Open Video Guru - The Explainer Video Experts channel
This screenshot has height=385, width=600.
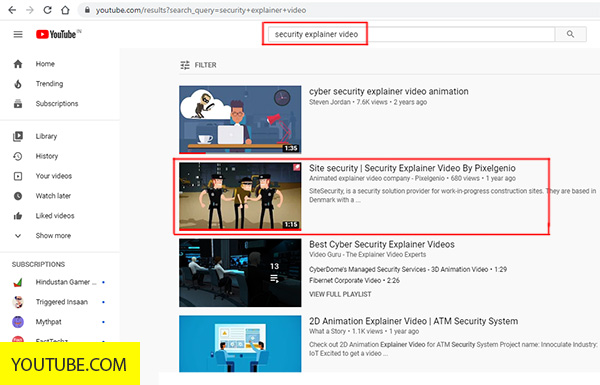pyautogui.click(x=367, y=255)
